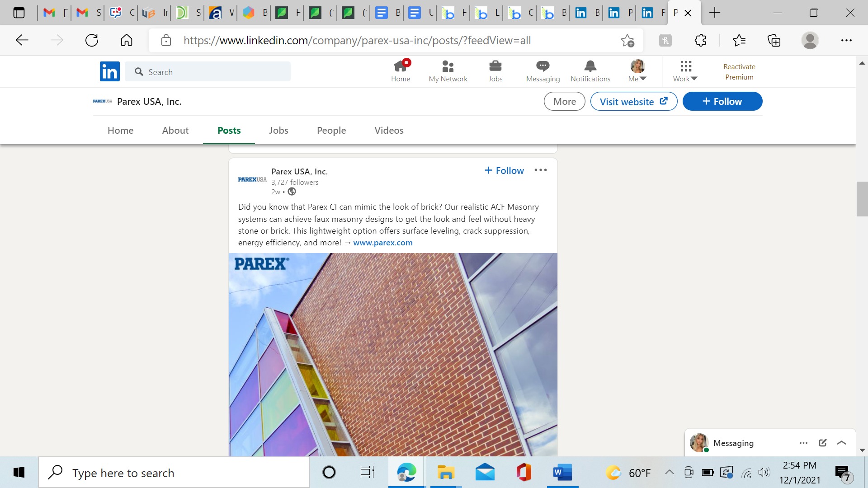The height and width of the screenshot is (488, 868).
Task: View site information lock icon
Action: pyautogui.click(x=166, y=40)
